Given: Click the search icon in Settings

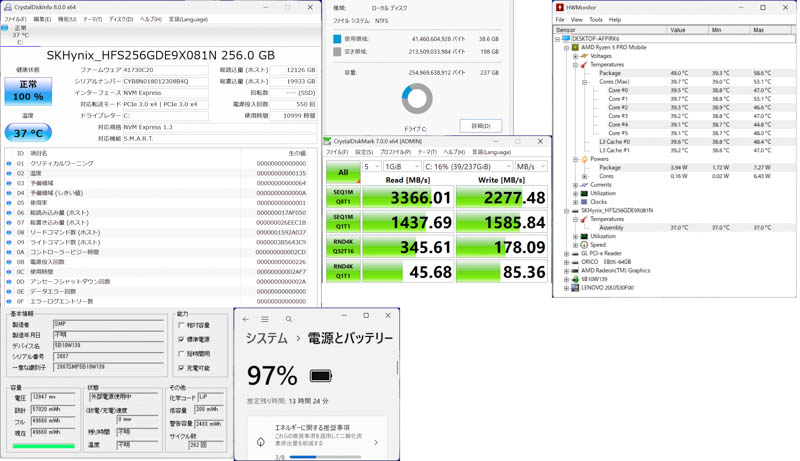Looking at the screenshot, I should 289,319.
